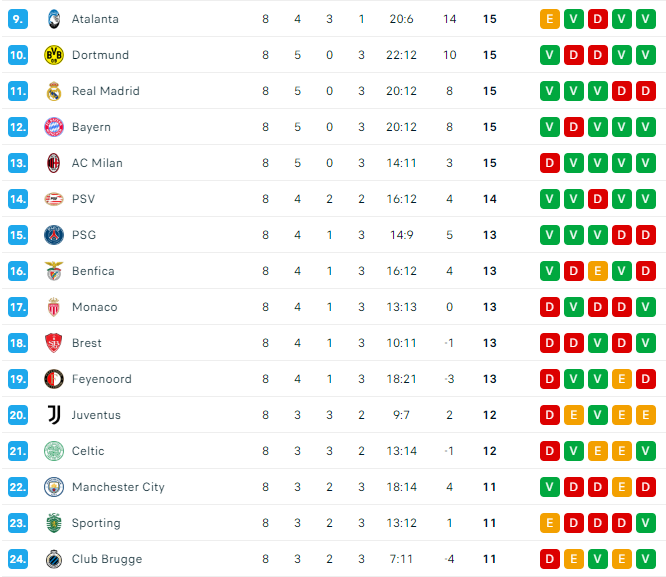Open the Real Madrid crest icon
Image resolution: width=666 pixels, height=577 pixels.
pos(54,91)
